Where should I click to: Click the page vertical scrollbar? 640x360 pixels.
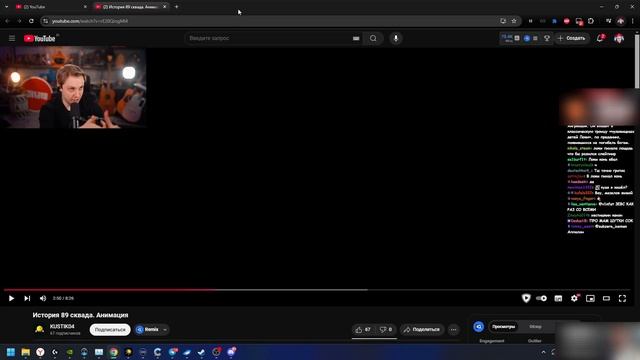[637, 61]
